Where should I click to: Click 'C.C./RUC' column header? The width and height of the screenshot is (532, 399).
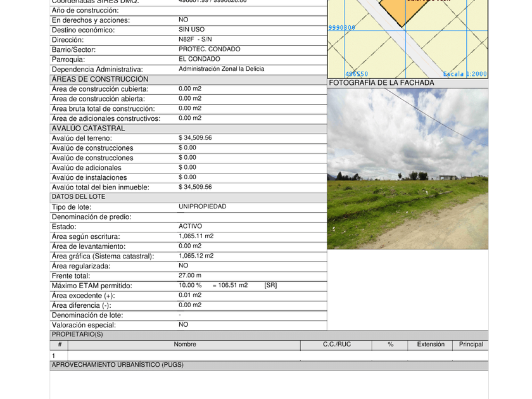tap(336, 345)
